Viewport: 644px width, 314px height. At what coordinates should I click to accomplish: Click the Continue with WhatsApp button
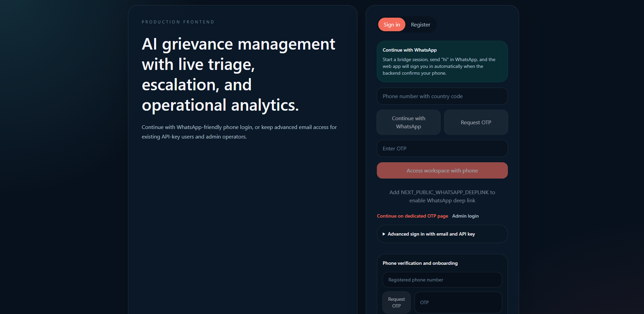pos(408,122)
